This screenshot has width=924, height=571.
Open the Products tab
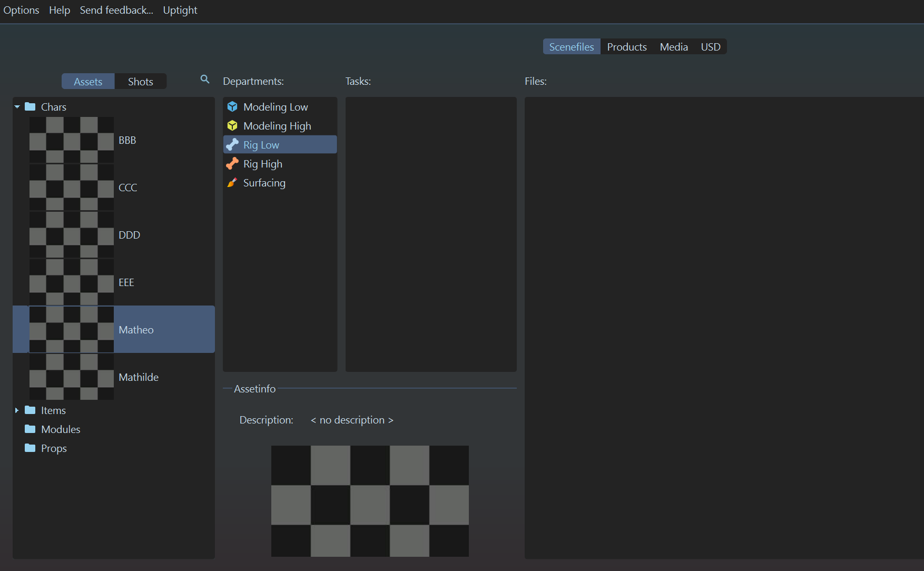[x=626, y=47]
